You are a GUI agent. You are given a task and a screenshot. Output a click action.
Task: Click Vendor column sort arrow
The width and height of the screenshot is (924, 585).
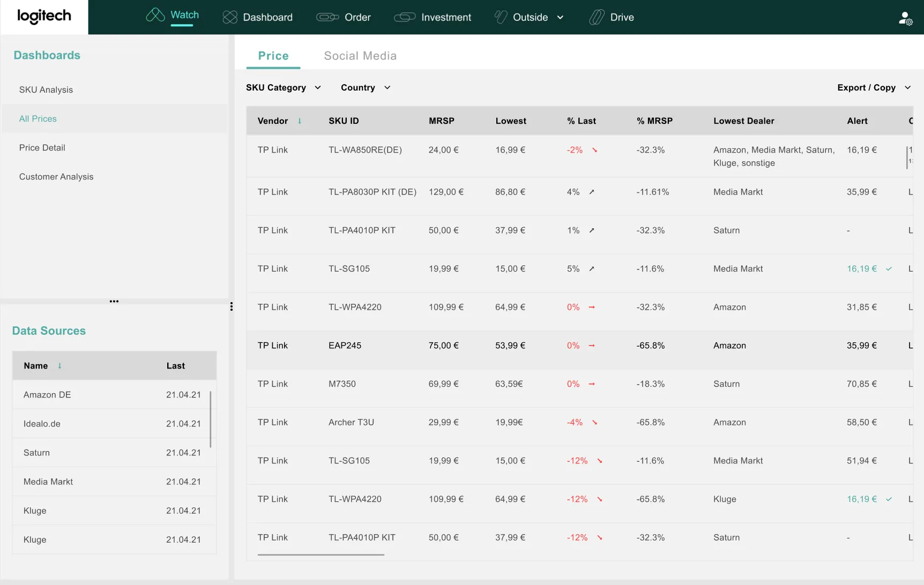pyautogui.click(x=300, y=121)
